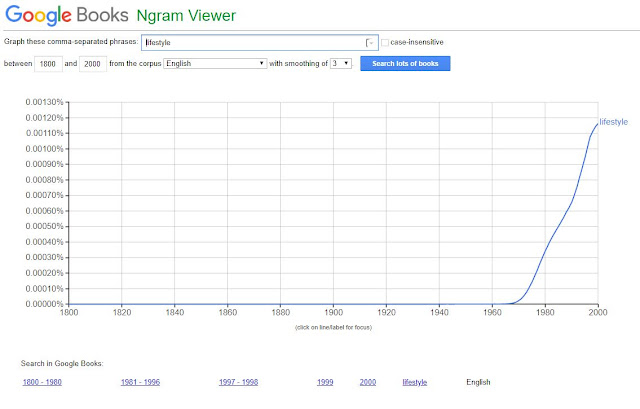This screenshot has height=409, width=640.
Task: Click the 1900 x-axis label
Action: [x=333, y=312]
